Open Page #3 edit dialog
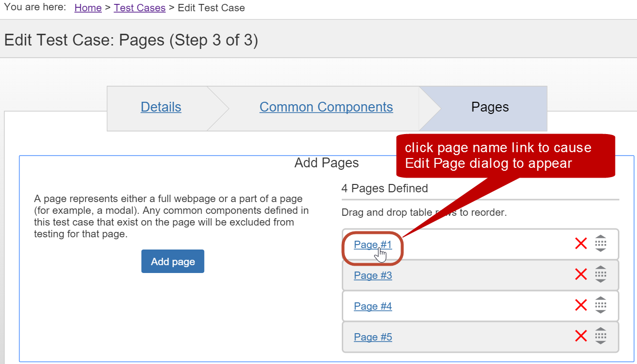The image size is (637, 364). [373, 275]
